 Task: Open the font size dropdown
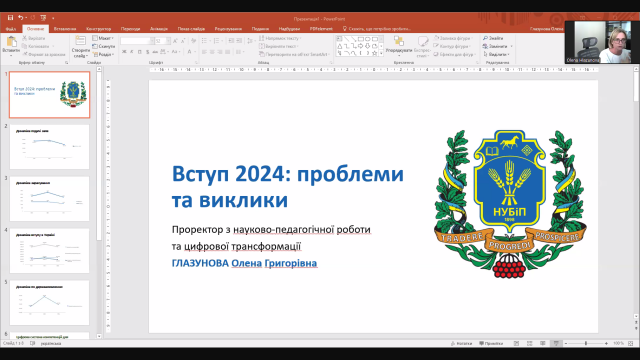pyautogui.click(x=168, y=41)
